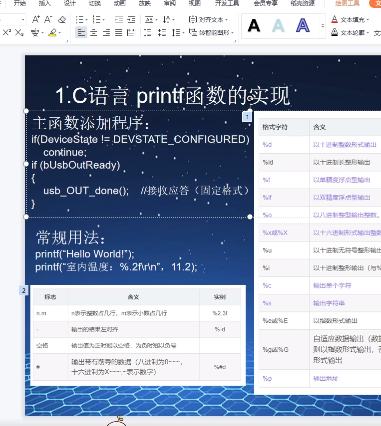Screen dimensions: 381x426
Task: Increase font size with the A+ icon
Action: click(x=36, y=20)
